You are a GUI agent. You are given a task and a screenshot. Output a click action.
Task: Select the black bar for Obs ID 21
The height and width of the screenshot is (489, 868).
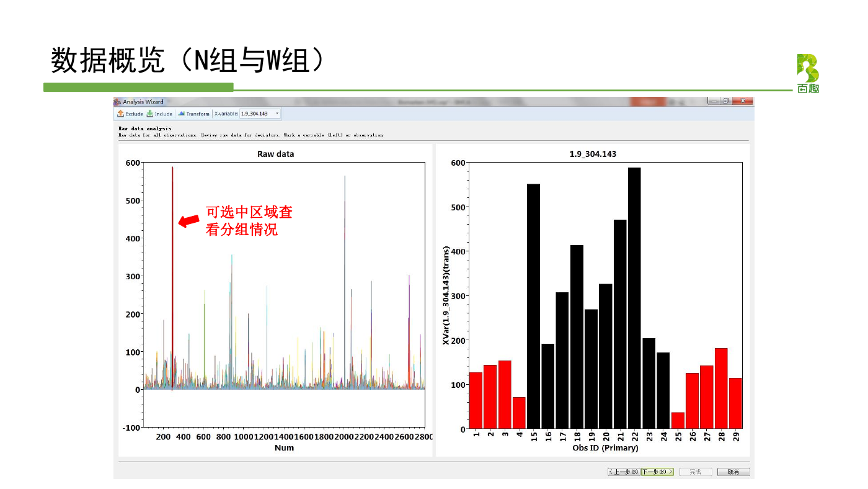[620, 324]
